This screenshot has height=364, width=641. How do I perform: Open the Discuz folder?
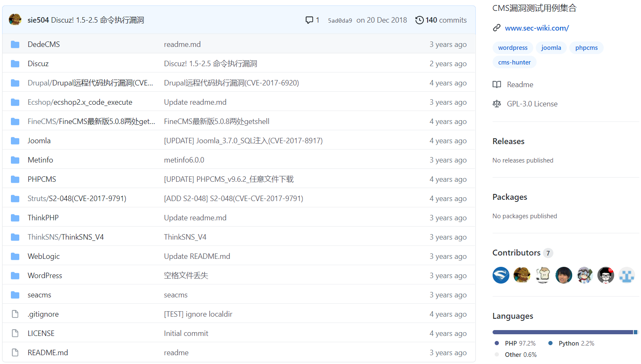(x=38, y=63)
